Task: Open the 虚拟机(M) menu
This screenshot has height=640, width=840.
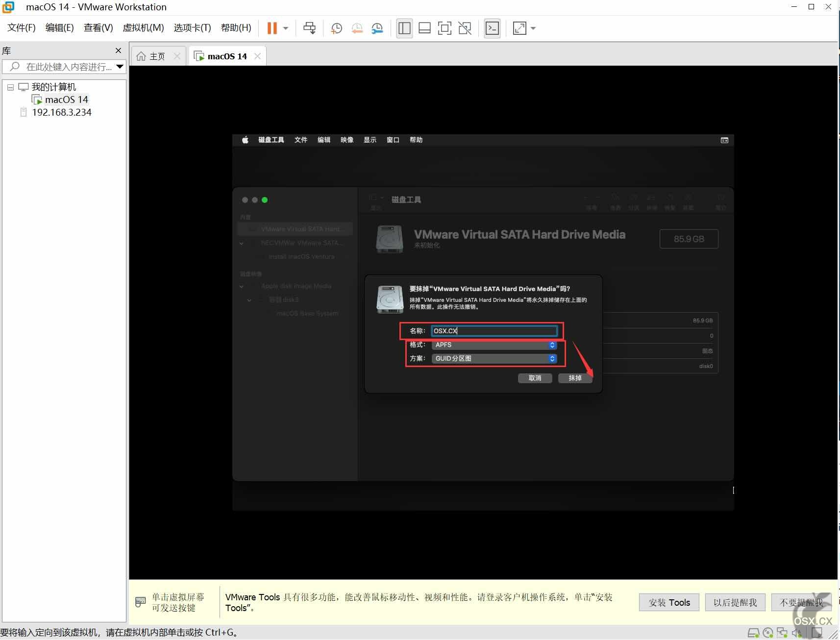Action: coord(143,27)
